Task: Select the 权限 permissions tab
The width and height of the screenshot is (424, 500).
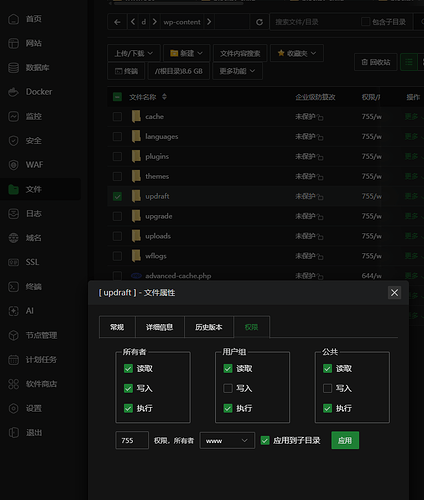Action: coord(252,327)
